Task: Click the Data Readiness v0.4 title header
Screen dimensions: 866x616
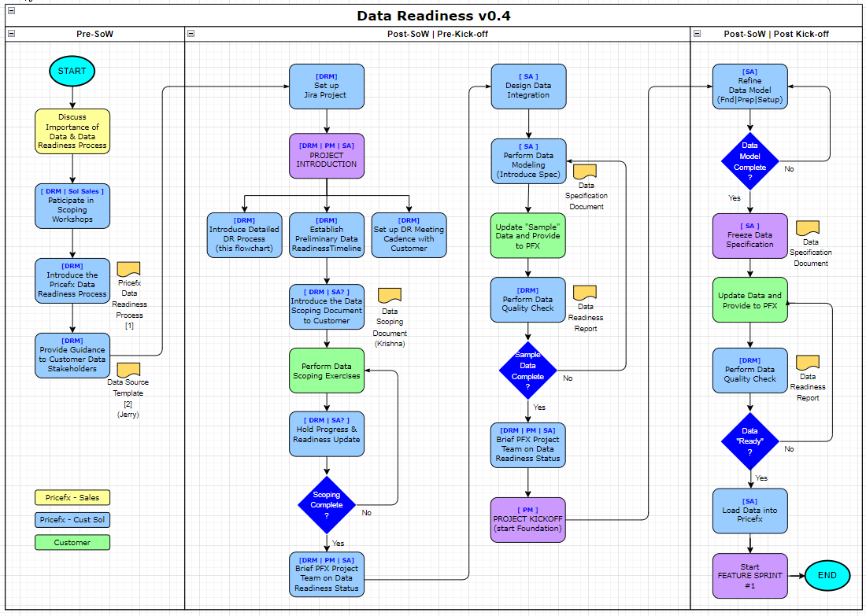Action: [x=435, y=16]
